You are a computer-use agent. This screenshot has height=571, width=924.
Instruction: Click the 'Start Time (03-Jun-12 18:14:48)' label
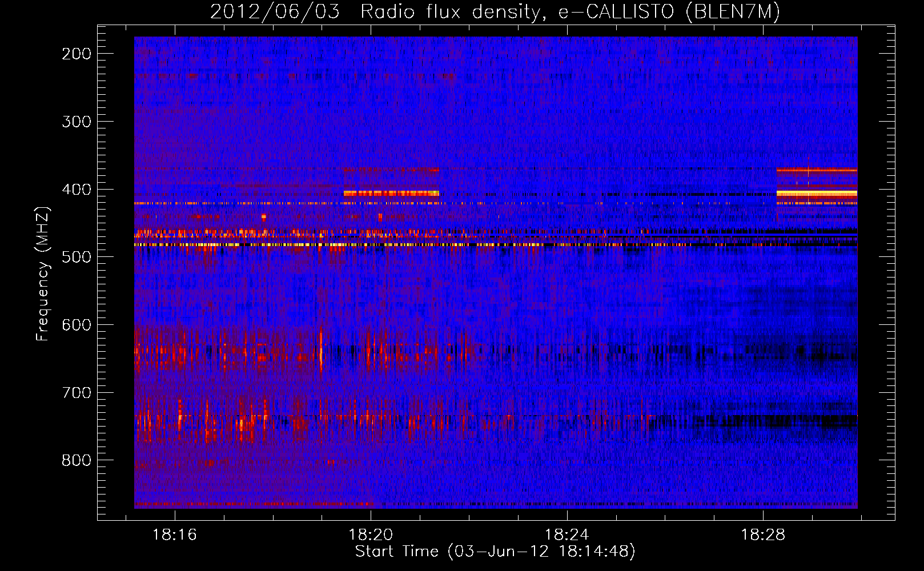pyautogui.click(x=495, y=552)
